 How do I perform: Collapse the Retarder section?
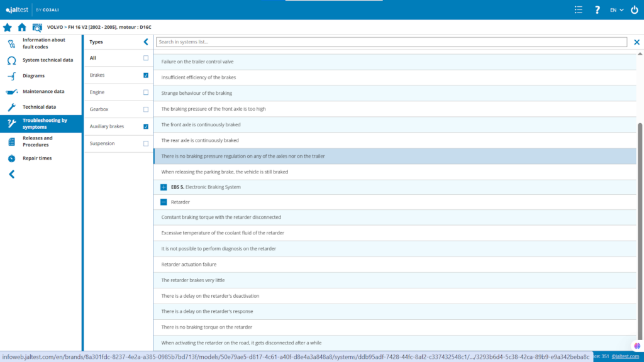click(x=164, y=202)
